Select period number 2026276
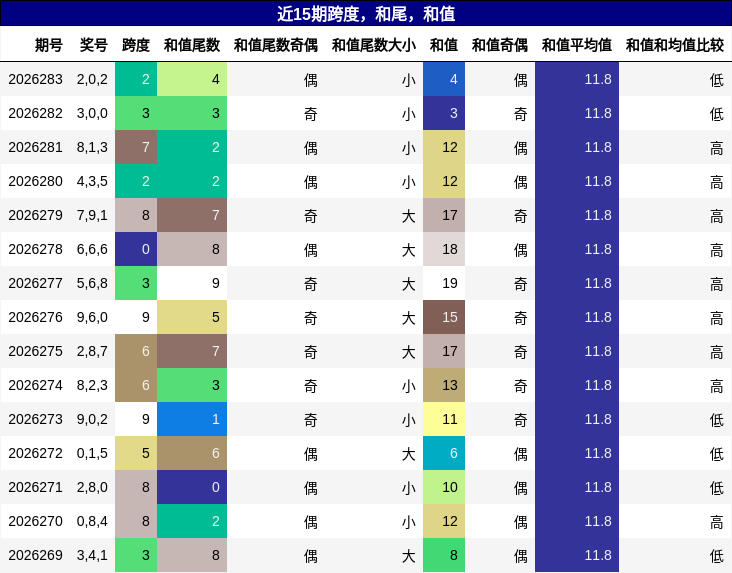The image size is (732, 573). point(35,318)
